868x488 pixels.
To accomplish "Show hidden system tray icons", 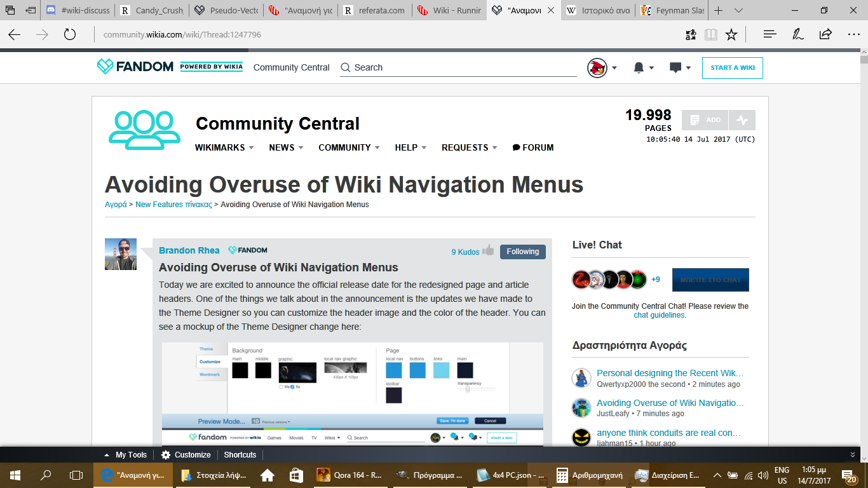I will click(x=717, y=475).
